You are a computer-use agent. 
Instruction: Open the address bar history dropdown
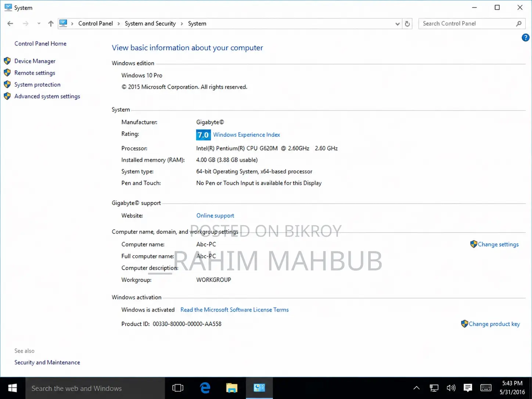(398, 24)
